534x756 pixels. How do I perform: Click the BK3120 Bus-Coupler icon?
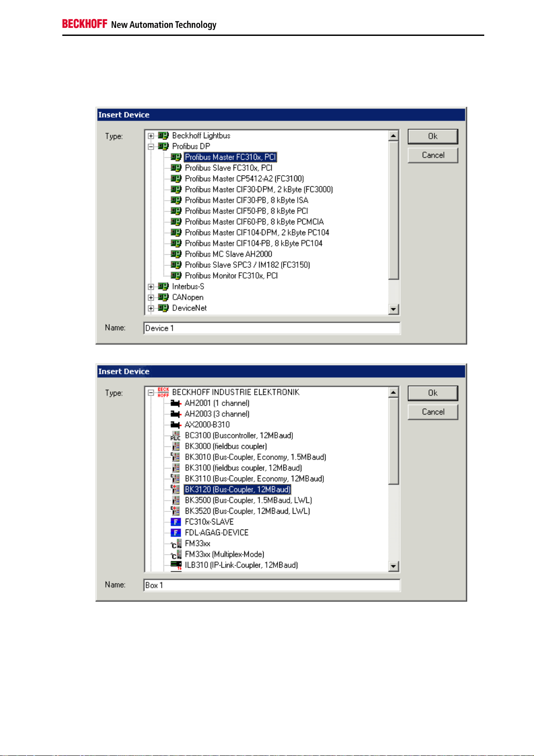(x=176, y=489)
